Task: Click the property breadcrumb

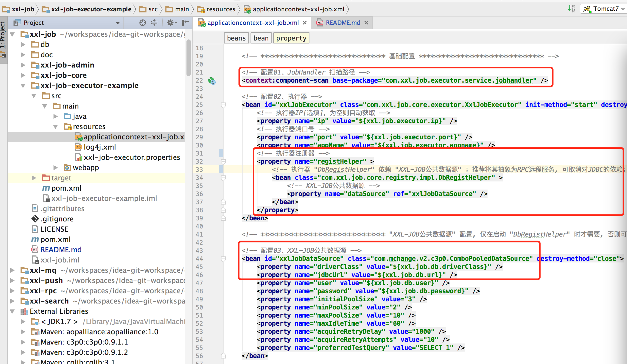Action: 291,38
